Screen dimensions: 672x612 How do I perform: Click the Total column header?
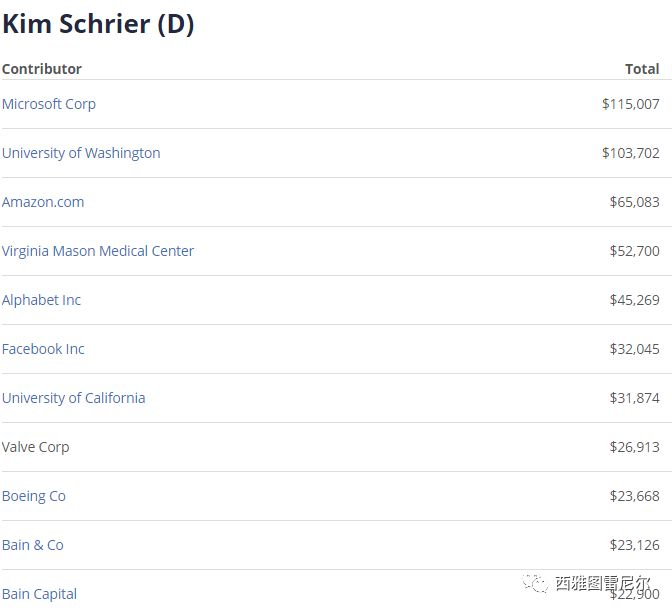[642, 69]
